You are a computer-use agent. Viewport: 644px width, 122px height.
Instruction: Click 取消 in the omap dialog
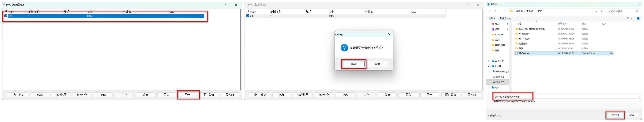[x=377, y=64]
